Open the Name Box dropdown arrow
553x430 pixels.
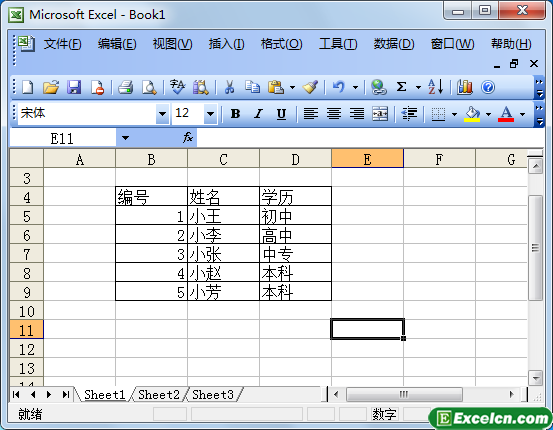[125, 138]
